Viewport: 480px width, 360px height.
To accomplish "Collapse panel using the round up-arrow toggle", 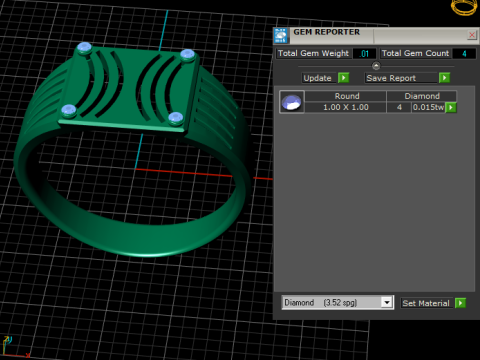I will (x=376, y=66).
